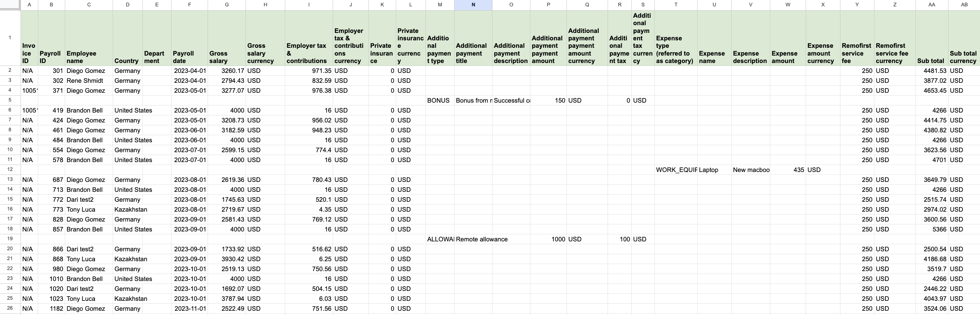The image size is (980, 315).
Task: Click the Laptop expense name cell
Action: pyautogui.click(x=714, y=170)
